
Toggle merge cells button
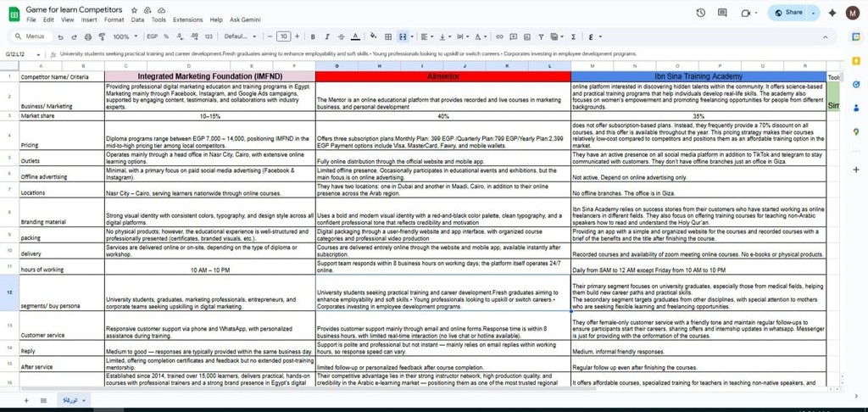[x=403, y=36]
